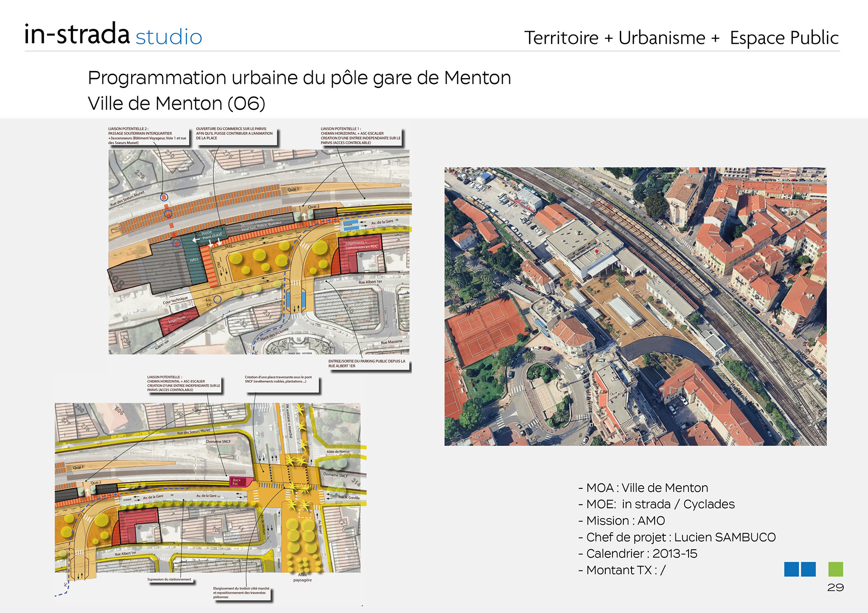Click the LIAISON POTENTIELLE 1 annotation box

coord(360,136)
